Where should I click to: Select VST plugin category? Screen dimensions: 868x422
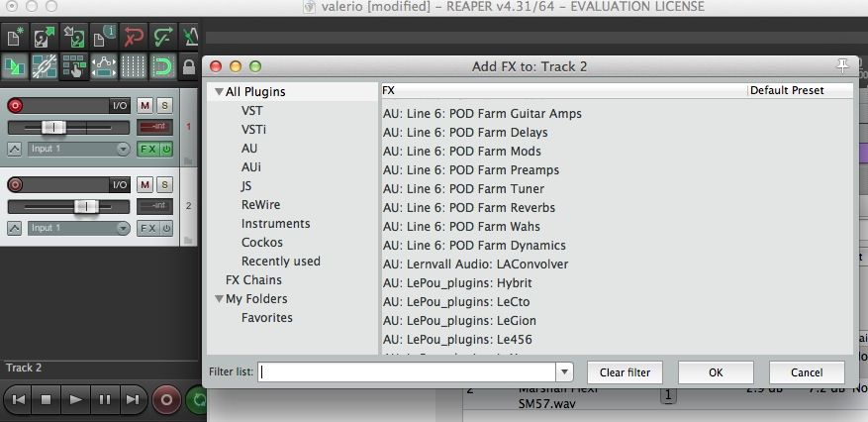251,111
